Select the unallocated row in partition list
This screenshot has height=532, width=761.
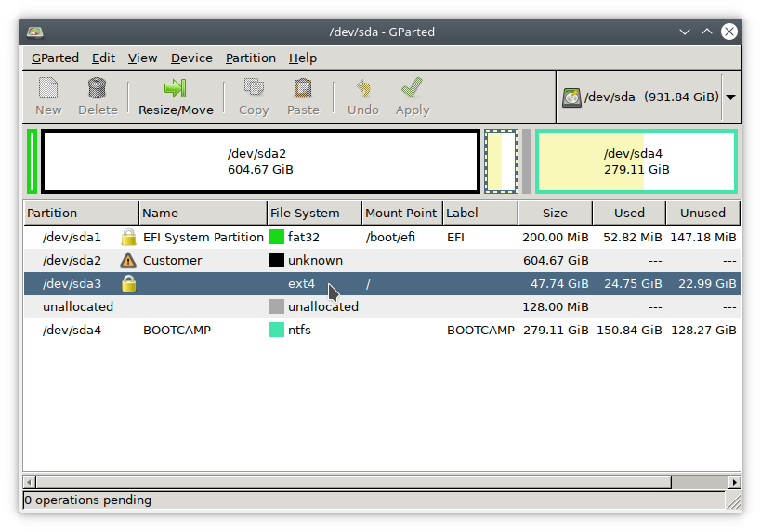point(78,306)
